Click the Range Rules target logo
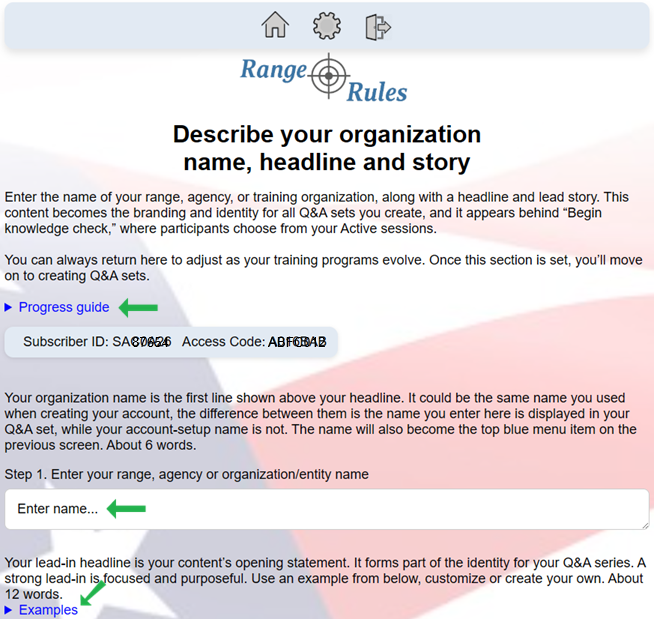 [x=324, y=78]
